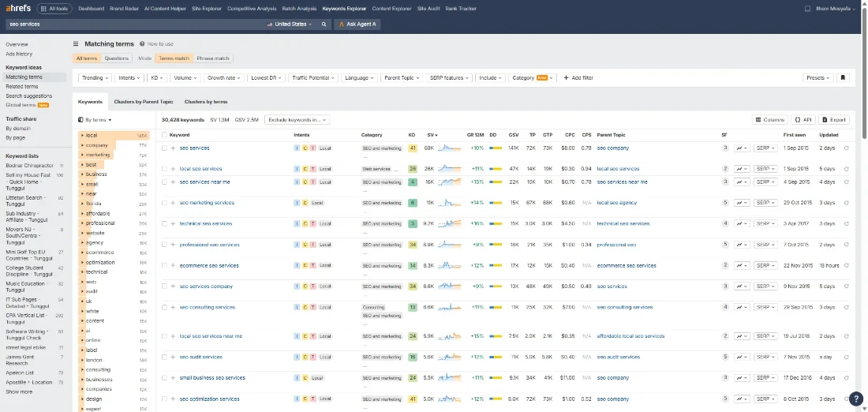The height and width of the screenshot is (412, 868).
Task: Click the Local intent badge for seo services
Action: [x=325, y=148]
